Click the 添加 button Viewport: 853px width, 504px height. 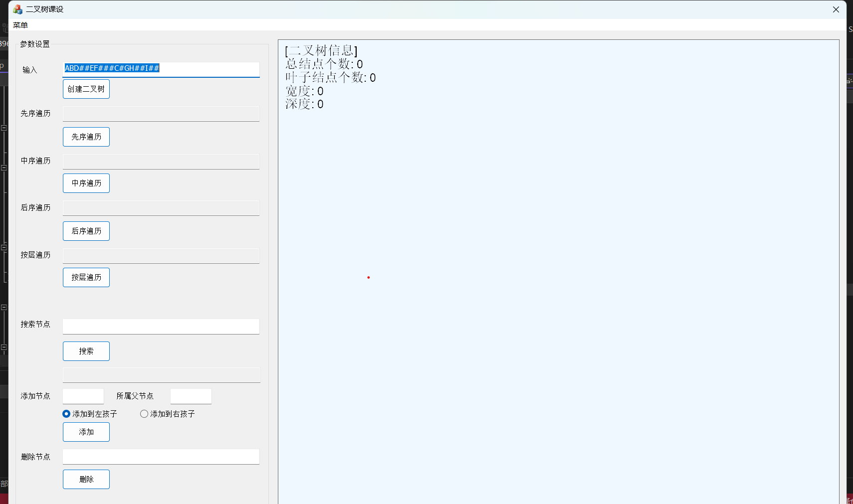click(86, 432)
